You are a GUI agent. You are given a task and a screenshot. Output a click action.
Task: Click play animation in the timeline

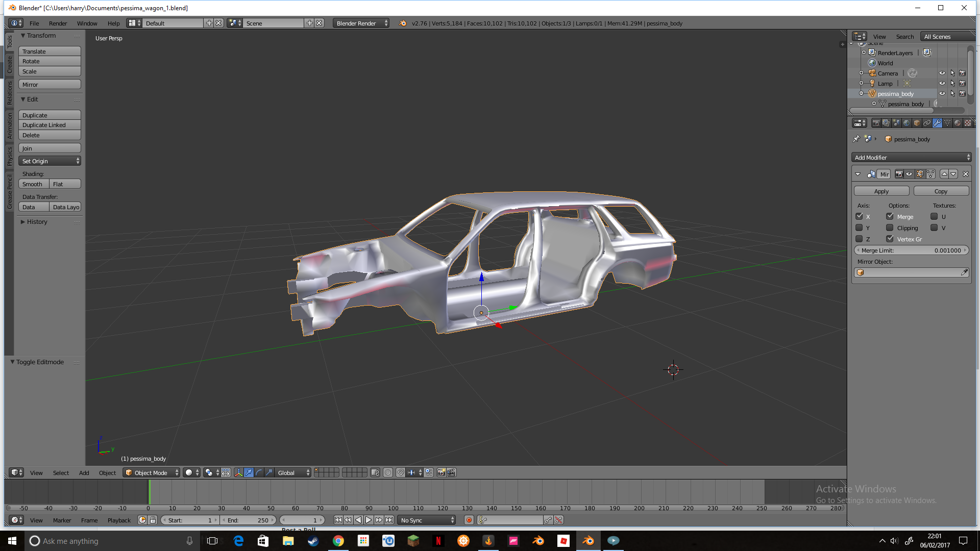point(369,520)
